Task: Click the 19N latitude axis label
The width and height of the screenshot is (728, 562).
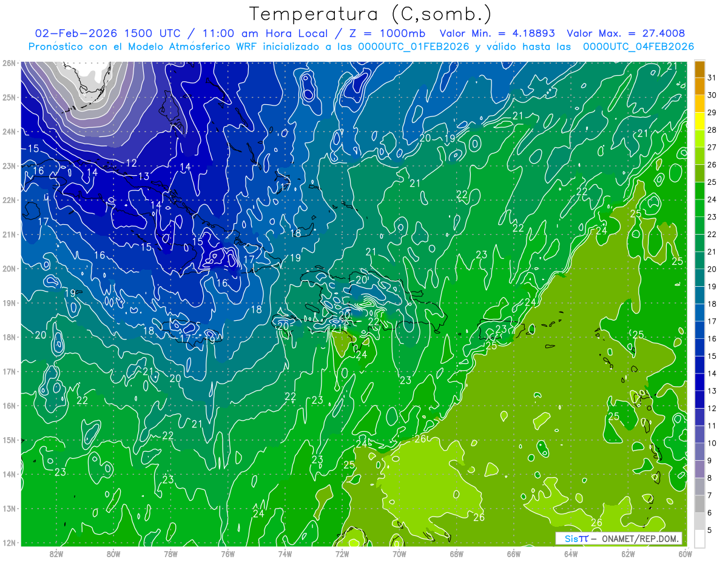Action: click(8, 303)
